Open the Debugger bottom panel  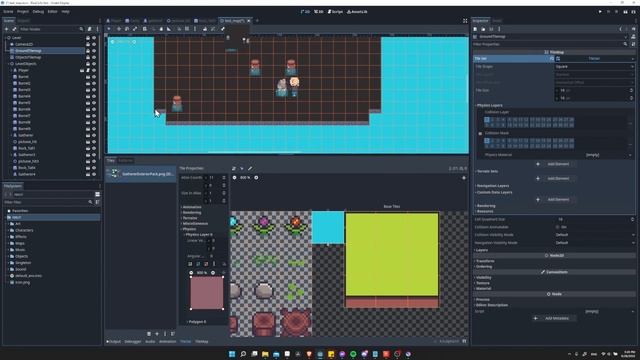tap(133, 342)
